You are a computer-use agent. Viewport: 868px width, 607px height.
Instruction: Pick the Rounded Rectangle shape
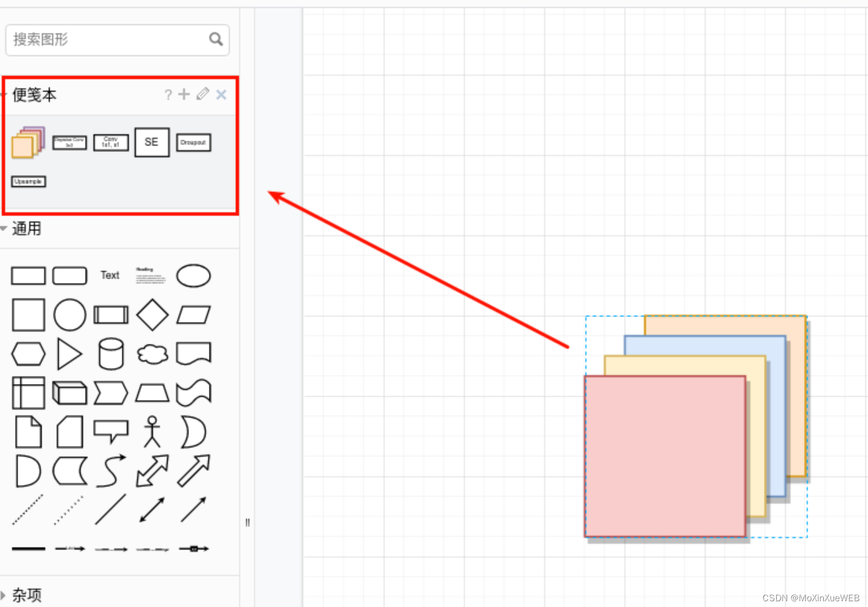[x=69, y=275]
